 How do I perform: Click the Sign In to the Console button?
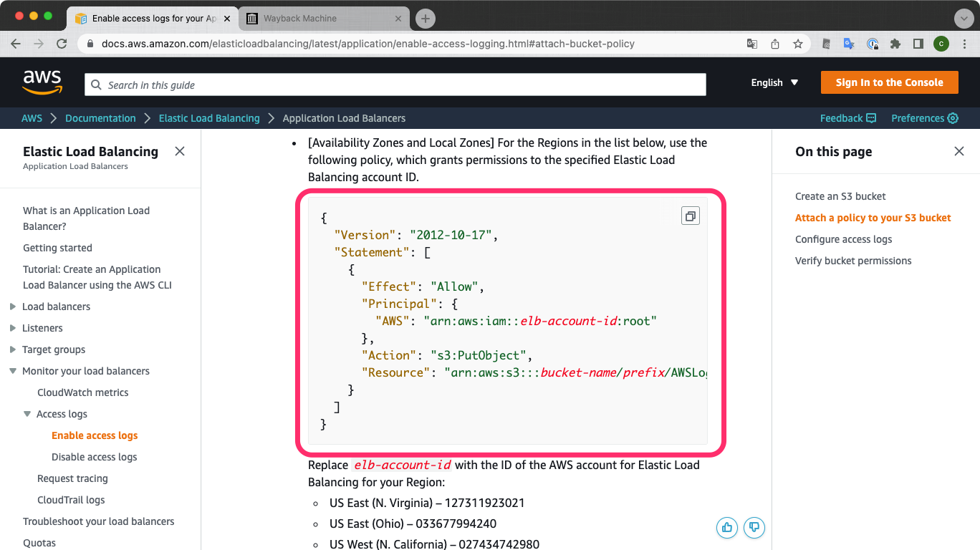tap(889, 82)
